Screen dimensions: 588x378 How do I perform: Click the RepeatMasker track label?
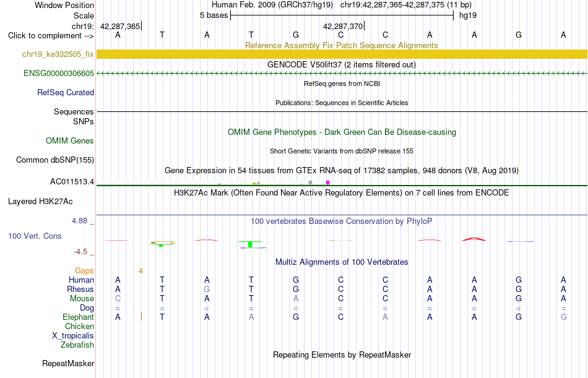coord(68,363)
